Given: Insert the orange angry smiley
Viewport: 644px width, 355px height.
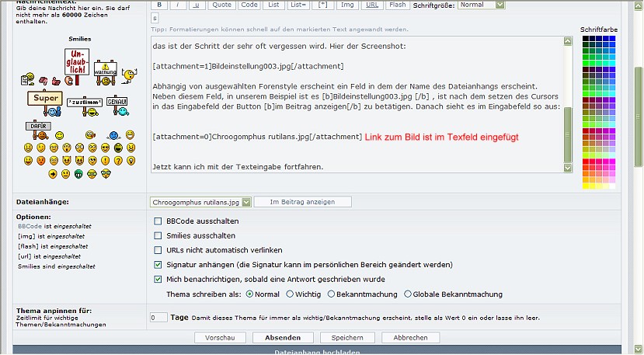Looking at the screenshot, I should pyautogui.click(x=41, y=161).
